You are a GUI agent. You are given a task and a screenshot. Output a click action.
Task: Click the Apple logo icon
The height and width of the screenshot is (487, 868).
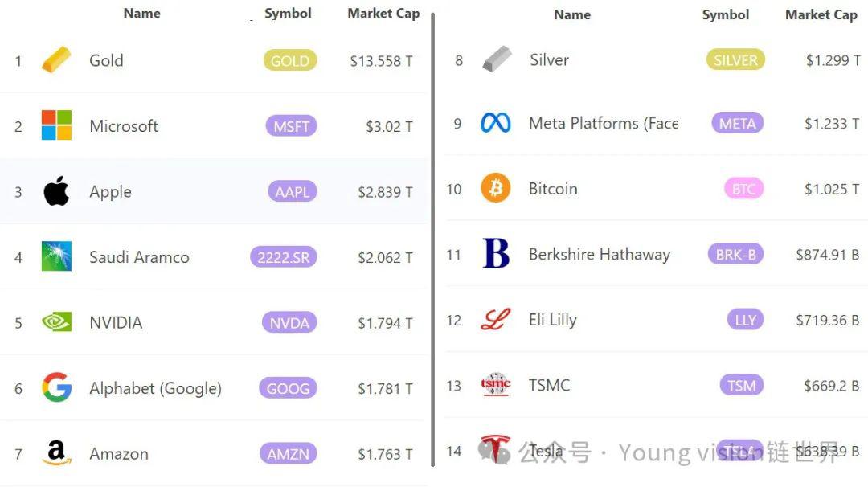point(56,191)
